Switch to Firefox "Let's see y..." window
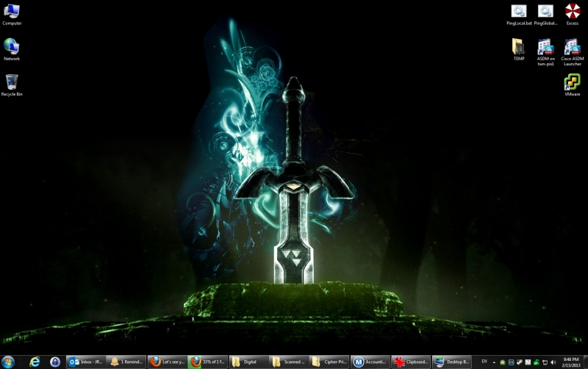Screen dimensions: 588x369 coord(168,362)
